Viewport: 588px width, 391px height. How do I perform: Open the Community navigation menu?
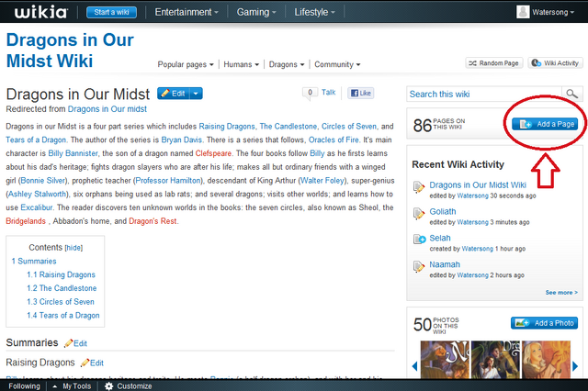pos(337,64)
